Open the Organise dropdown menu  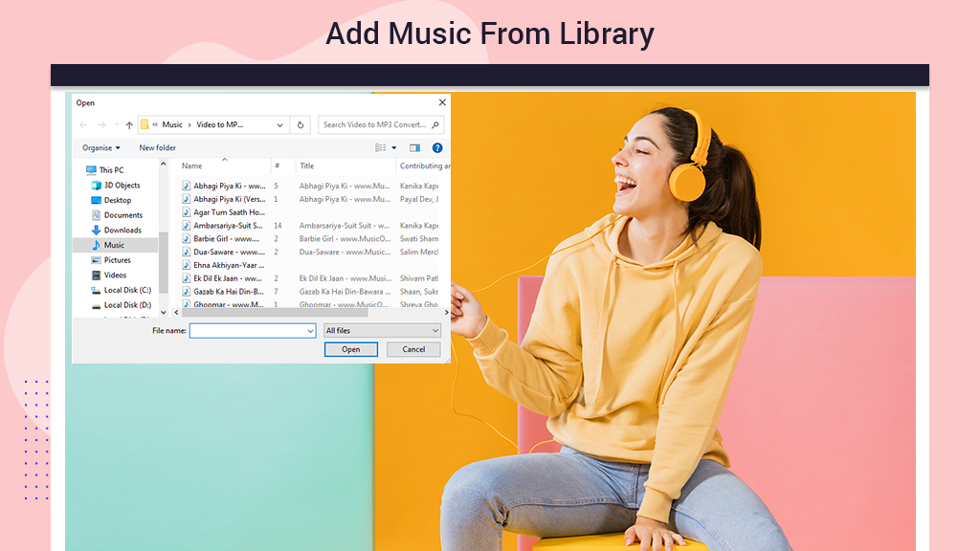point(101,148)
